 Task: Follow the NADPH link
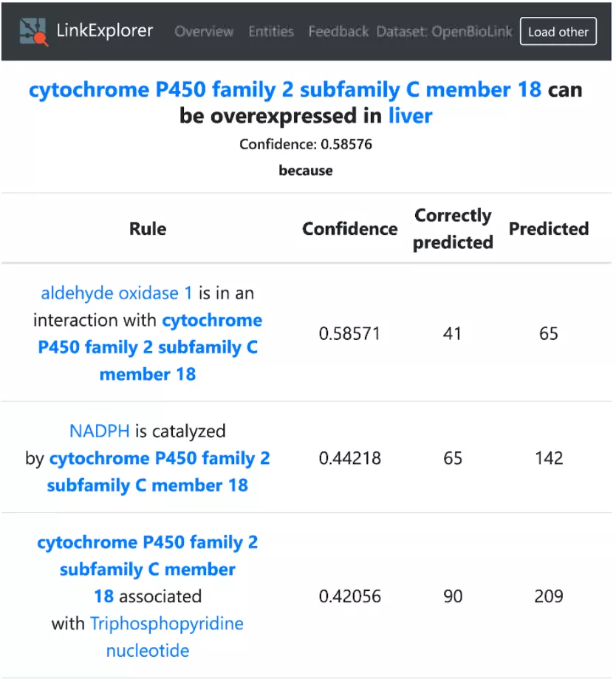point(100,431)
